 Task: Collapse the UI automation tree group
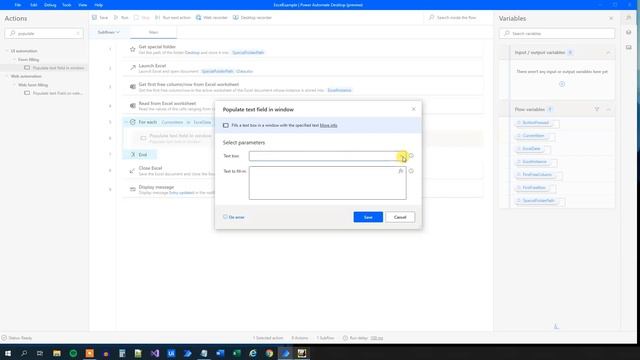pyautogui.click(x=7, y=51)
